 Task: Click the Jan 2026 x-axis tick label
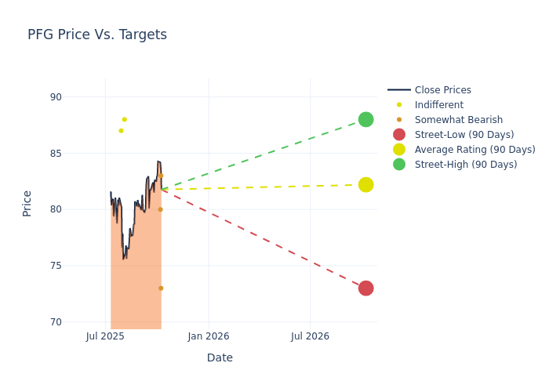pos(209,336)
